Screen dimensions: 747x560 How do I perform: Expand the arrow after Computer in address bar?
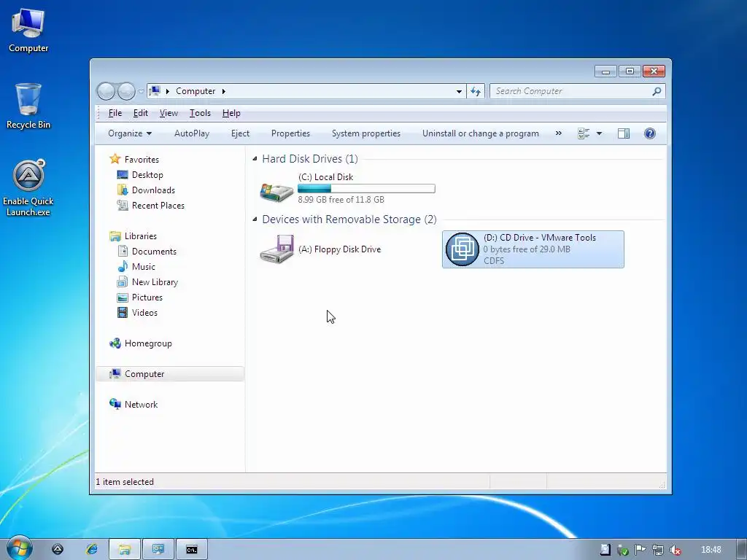pos(223,91)
